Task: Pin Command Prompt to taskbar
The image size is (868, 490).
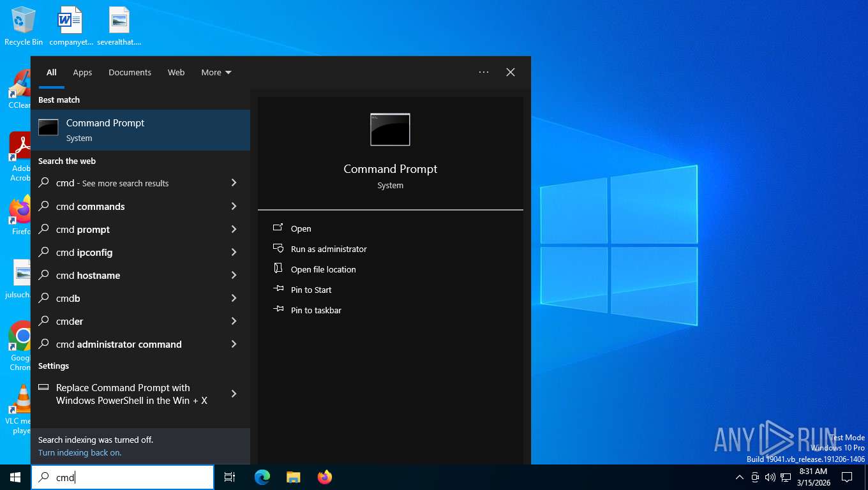Action: (x=316, y=310)
